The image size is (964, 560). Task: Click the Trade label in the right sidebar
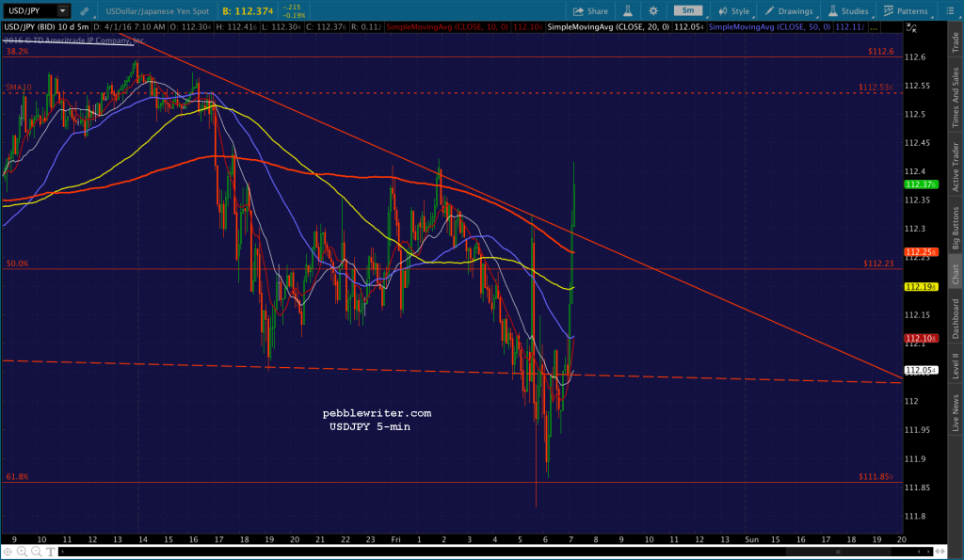click(954, 40)
